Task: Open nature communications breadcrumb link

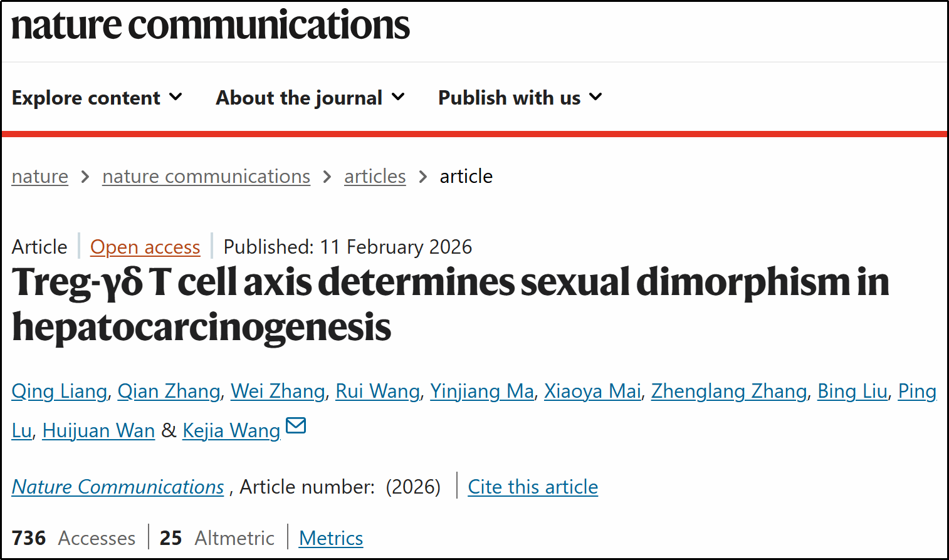Action: point(206,177)
